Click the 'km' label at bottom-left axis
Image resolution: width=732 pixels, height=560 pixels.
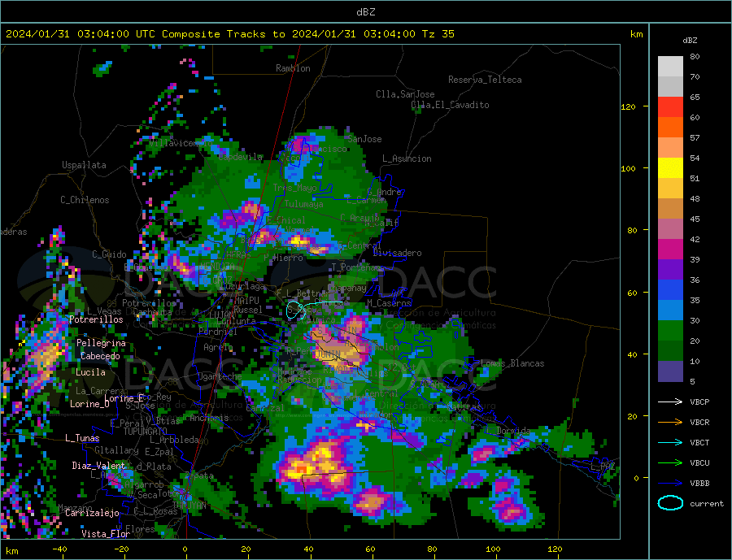click(x=12, y=551)
